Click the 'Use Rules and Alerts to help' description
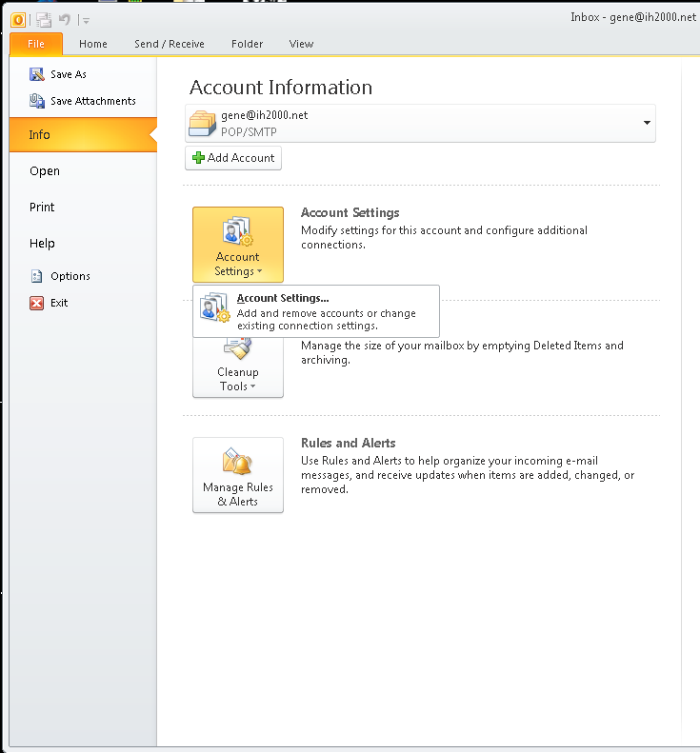 tap(468, 475)
